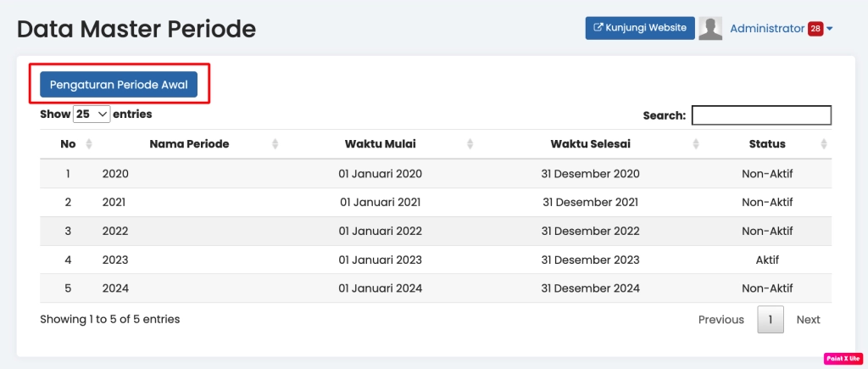Sort by Status column arrows

pyautogui.click(x=823, y=144)
